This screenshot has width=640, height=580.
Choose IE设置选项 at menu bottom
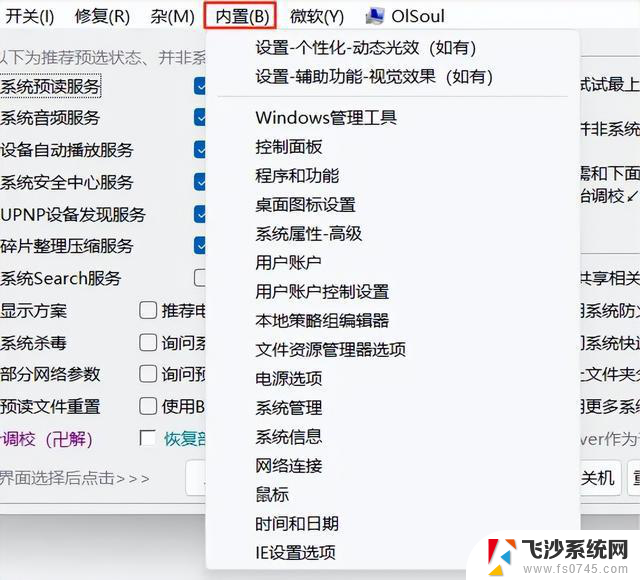[x=295, y=553]
